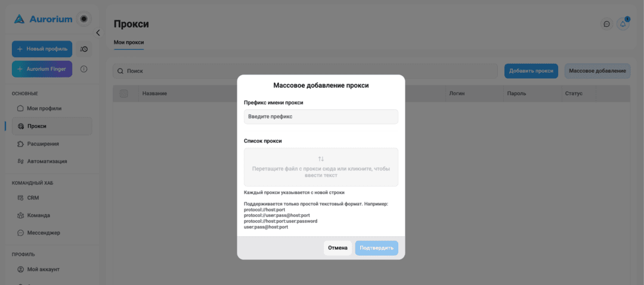The width and height of the screenshot is (644, 285).
Task: Open Мессенджер in the sidebar
Action: (x=52, y=233)
